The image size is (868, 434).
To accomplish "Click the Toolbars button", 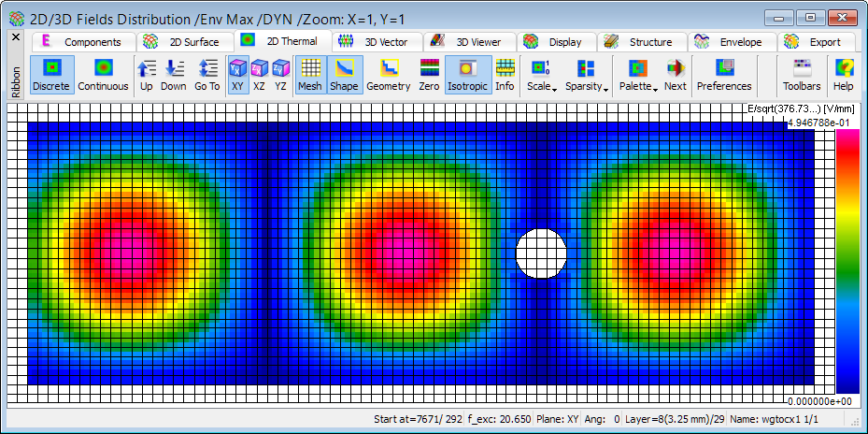I will [x=802, y=75].
